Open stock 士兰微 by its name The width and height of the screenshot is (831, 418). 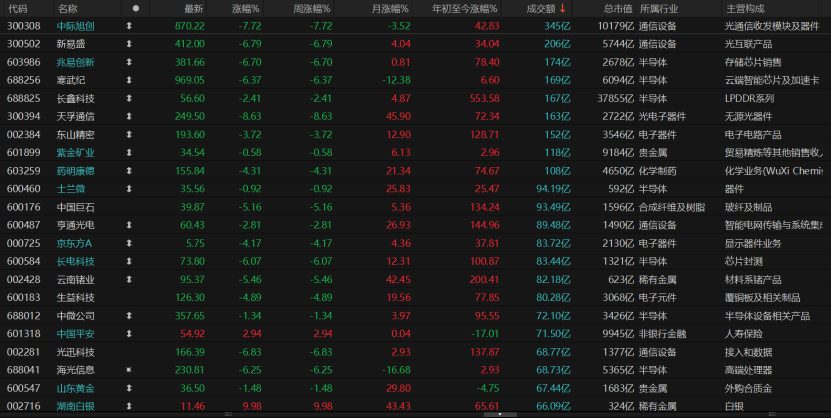click(x=71, y=189)
